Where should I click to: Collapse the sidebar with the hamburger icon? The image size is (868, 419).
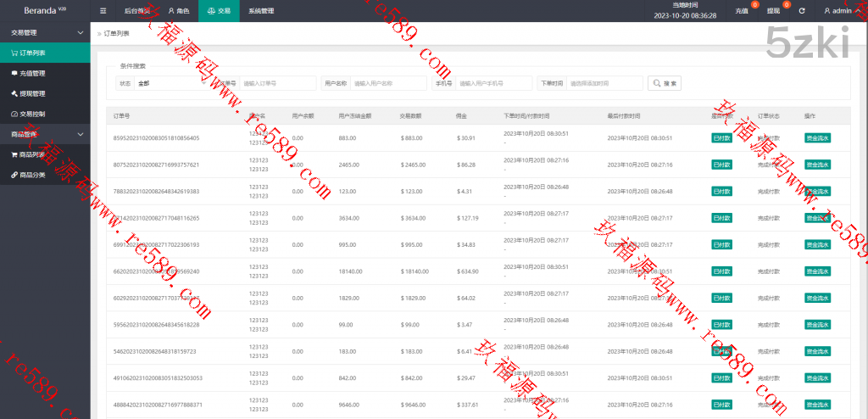coord(103,11)
